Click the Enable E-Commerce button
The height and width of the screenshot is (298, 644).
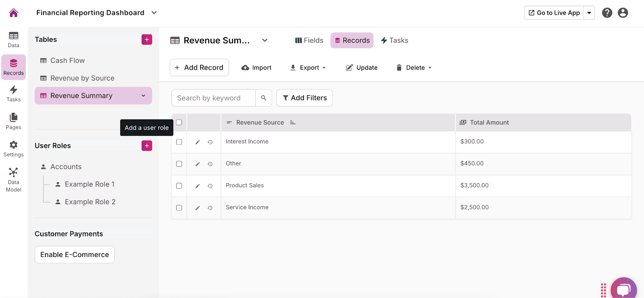click(x=74, y=255)
